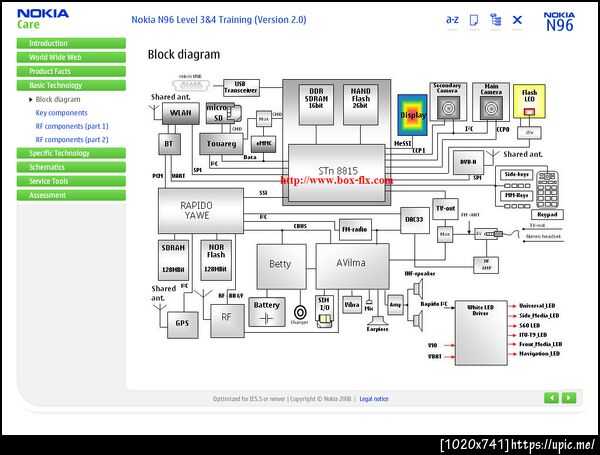The image size is (600, 455).
Task: Click the AV headset connector icon
Action: click(489, 234)
